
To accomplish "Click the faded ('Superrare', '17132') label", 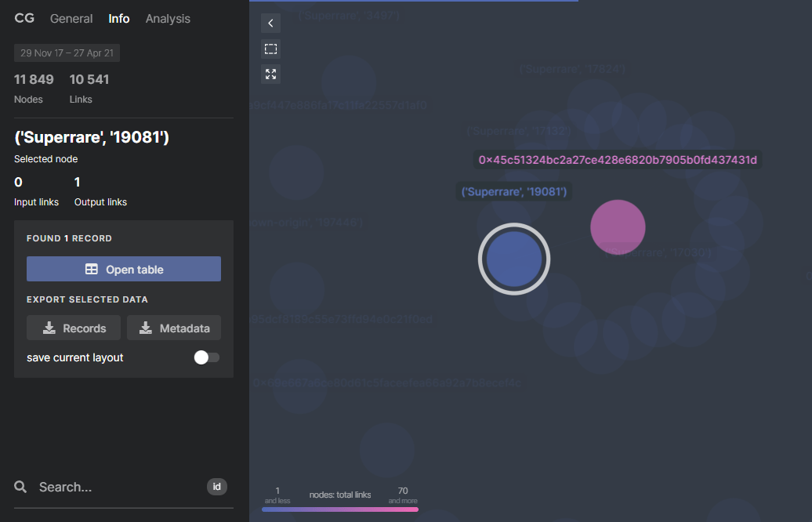I will tap(518, 131).
